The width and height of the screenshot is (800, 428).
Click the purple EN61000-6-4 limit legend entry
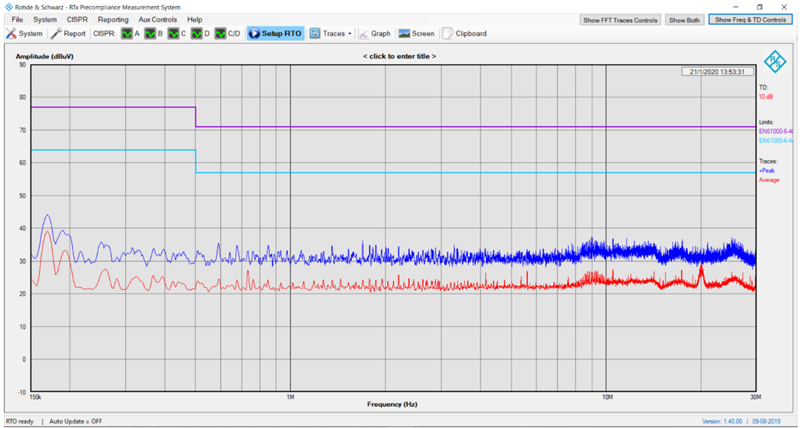(x=776, y=131)
